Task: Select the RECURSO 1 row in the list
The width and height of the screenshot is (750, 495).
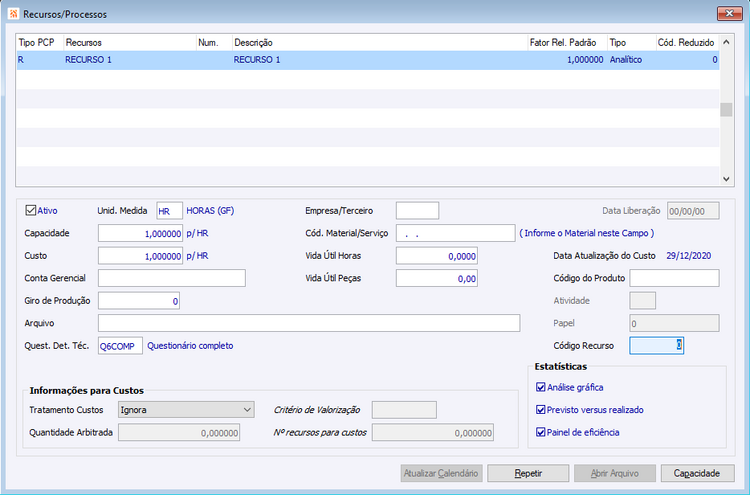Action: point(367,60)
